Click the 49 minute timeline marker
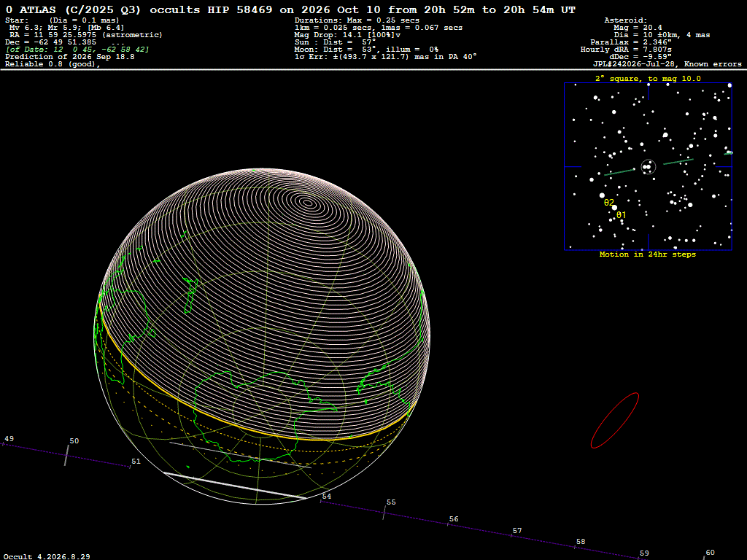The image size is (747, 560). pos(9,439)
